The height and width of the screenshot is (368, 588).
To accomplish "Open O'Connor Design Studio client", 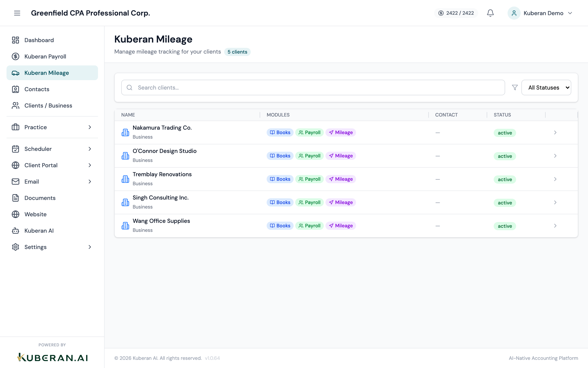I will tap(165, 151).
